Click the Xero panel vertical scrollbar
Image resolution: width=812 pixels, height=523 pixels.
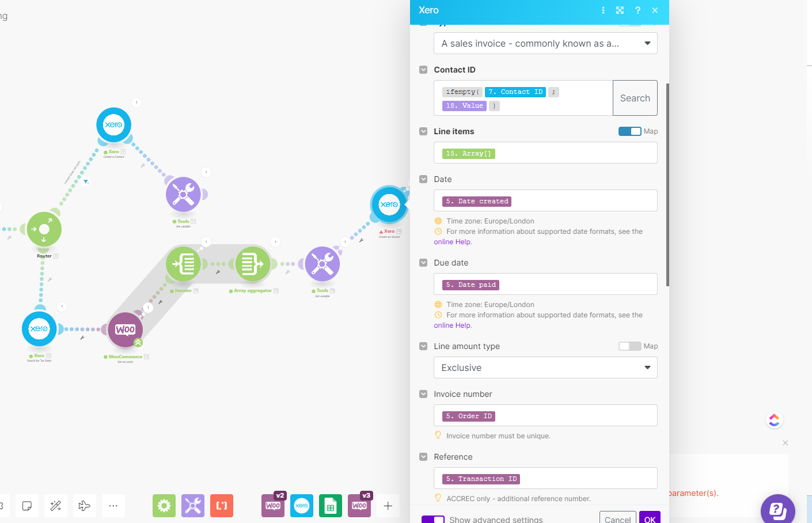[x=667, y=184]
